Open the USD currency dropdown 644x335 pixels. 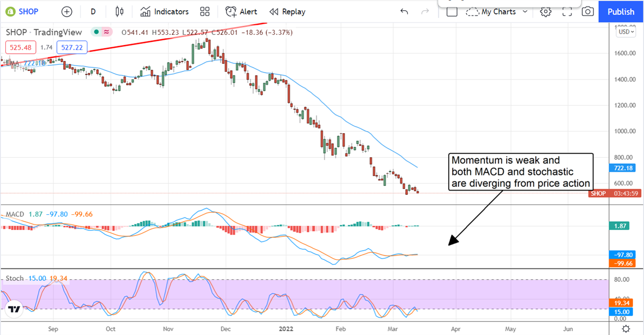pos(625,32)
